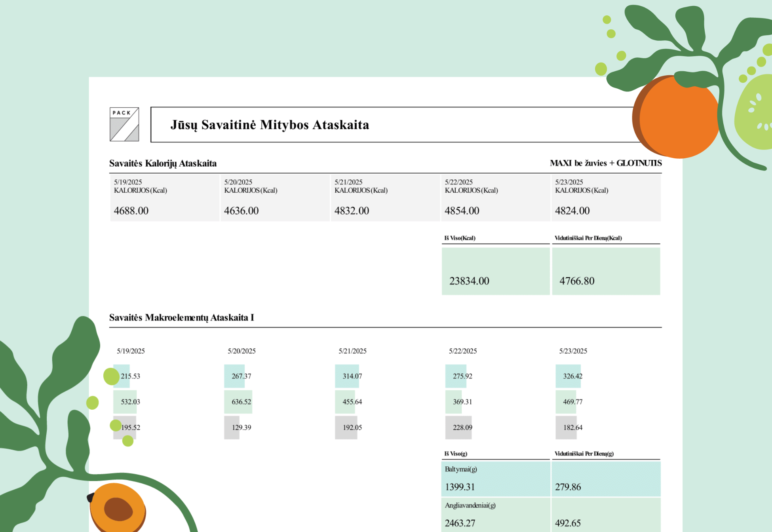Click the PACK logo
Screen dimensions: 772x532
coord(124,124)
